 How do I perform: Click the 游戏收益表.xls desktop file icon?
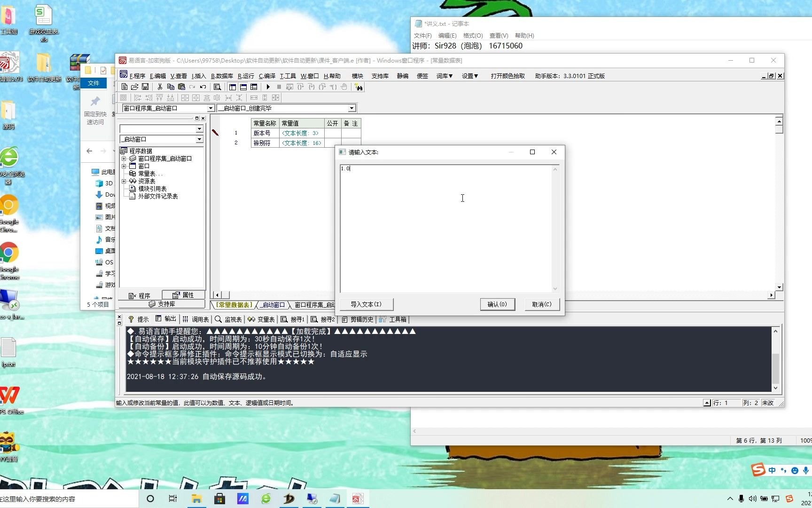click(44, 23)
